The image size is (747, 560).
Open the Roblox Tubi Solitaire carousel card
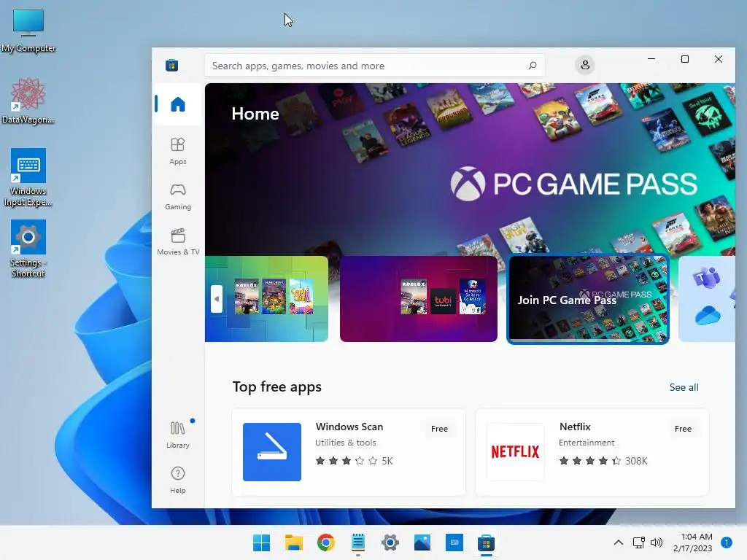(418, 299)
